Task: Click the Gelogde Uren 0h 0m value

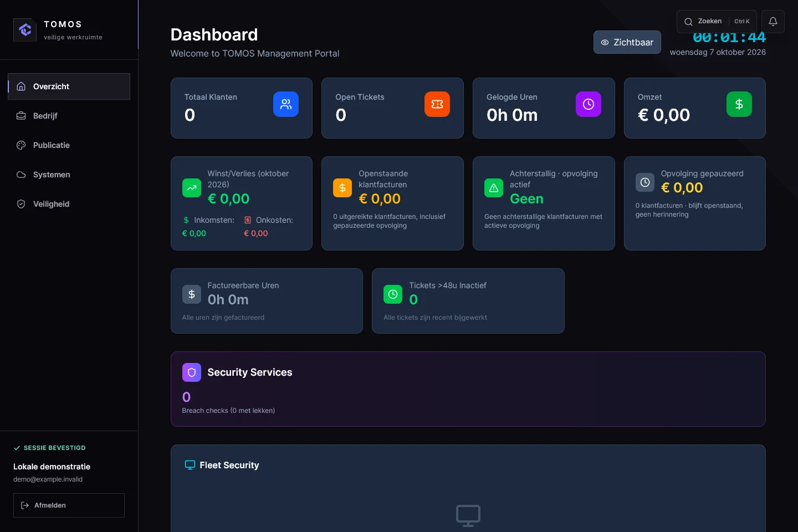Action: tap(512, 115)
